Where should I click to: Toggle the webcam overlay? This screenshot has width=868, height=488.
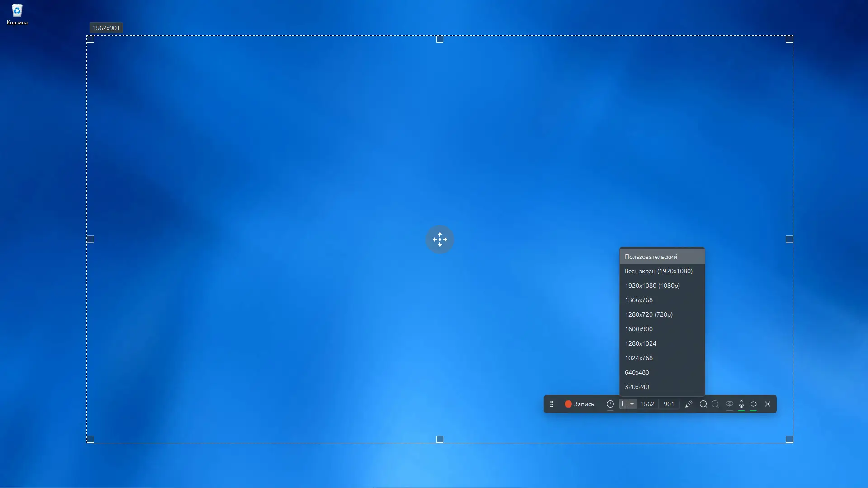(x=729, y=404)
